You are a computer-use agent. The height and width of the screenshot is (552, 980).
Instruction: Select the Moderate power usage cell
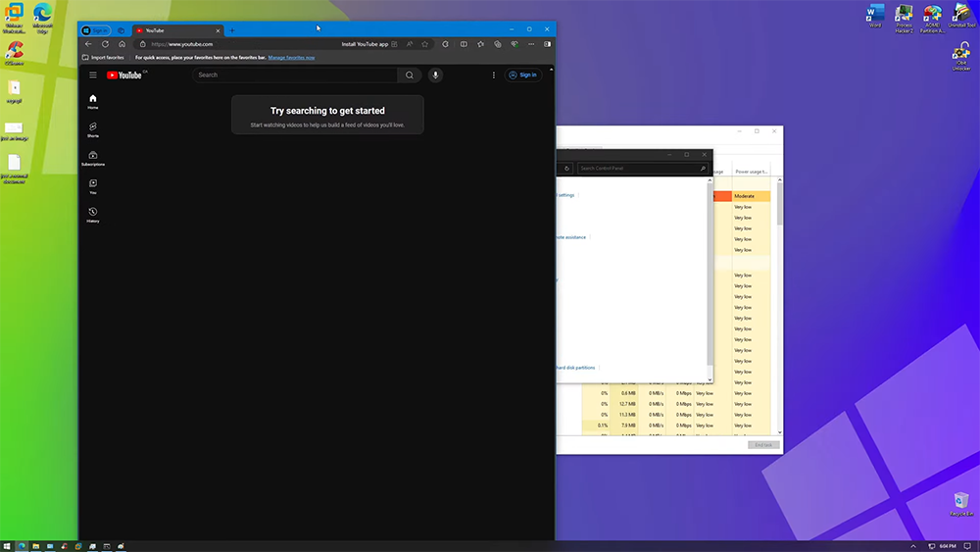click(x=752, y=196)
